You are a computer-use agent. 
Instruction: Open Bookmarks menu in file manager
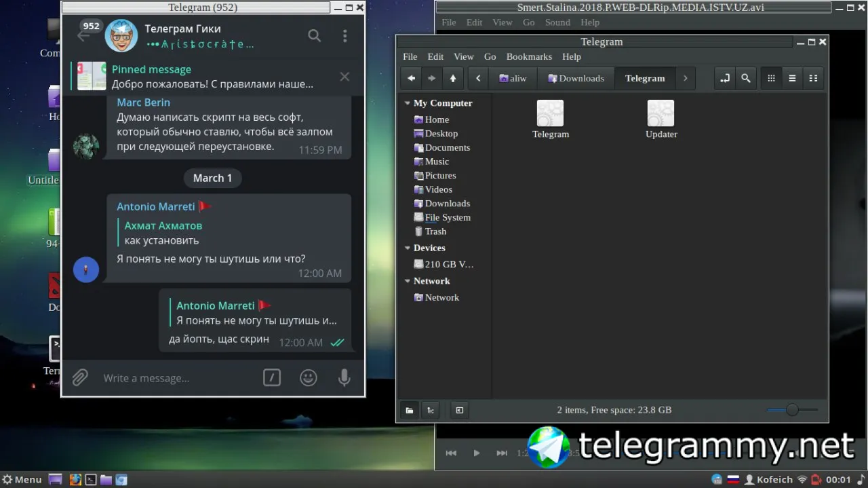coord(529,56)
